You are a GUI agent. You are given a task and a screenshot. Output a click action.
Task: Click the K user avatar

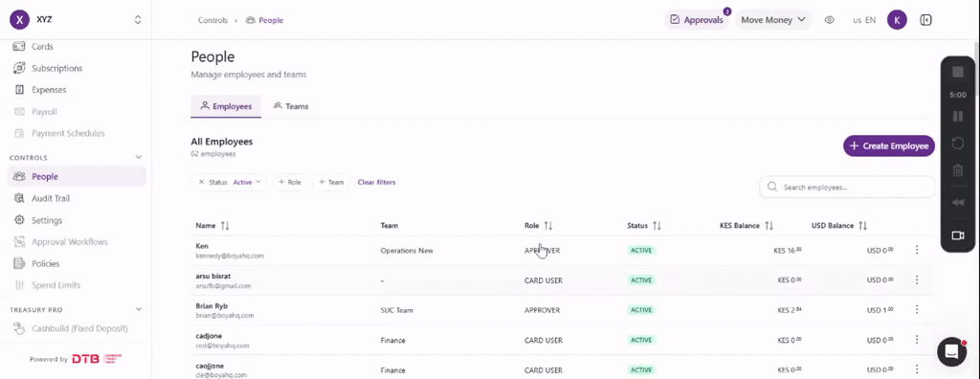coord(897,20)
